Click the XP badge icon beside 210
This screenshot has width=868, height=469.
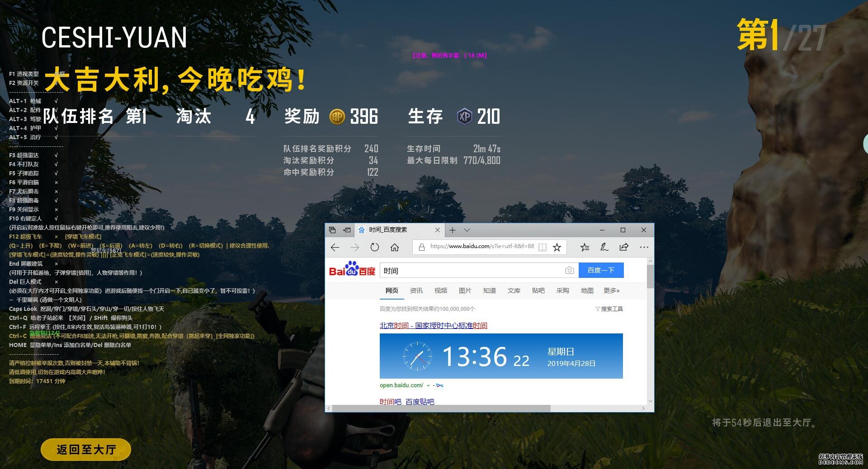pyautogui.click(x=465, y=117)
